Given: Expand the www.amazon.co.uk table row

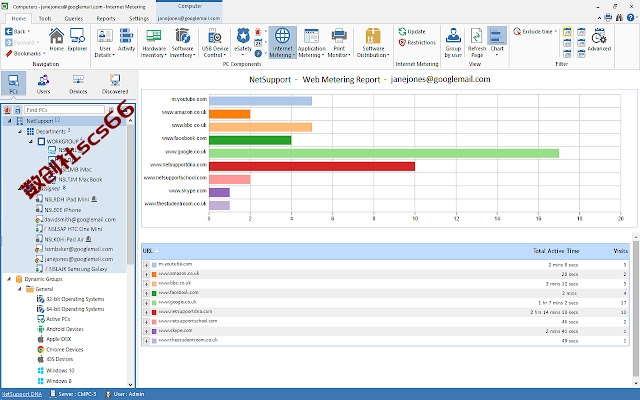Looking at the screenshot, I should click(146, 274).
